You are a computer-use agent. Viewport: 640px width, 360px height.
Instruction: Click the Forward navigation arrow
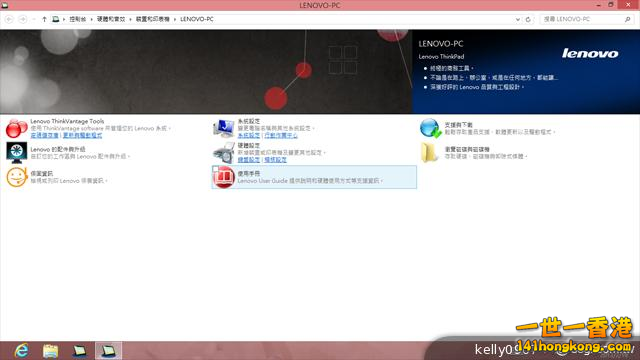pos(23,19)
